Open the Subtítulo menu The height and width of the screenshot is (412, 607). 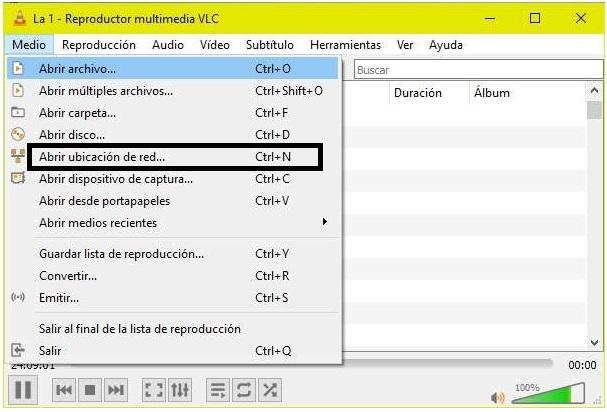(x=270, y=45)
